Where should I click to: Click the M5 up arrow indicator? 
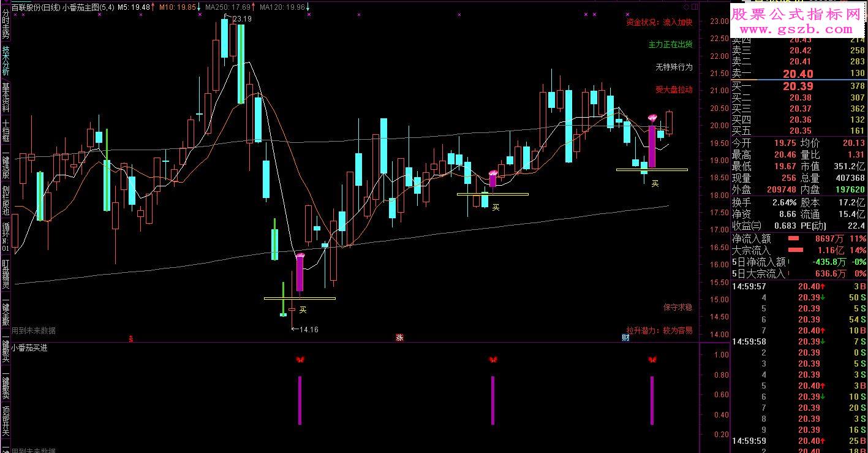tap(153, 7)
